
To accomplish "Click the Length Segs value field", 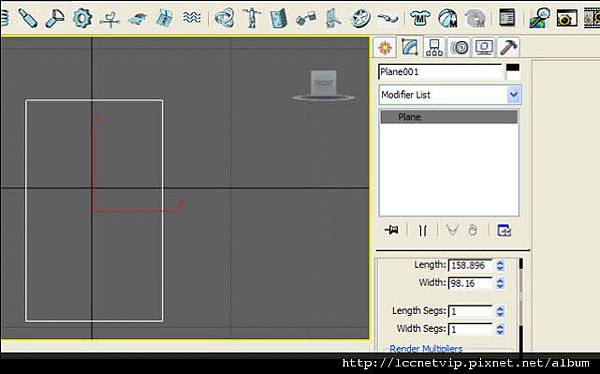I will (470, 311).
